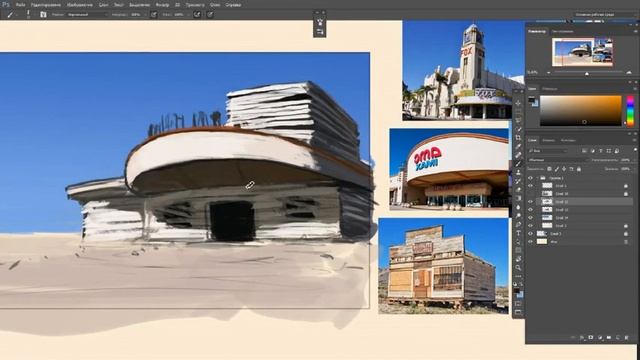The height and width of the screenshot is (360, 640).
Task: Open the Файл menu
Action: pos(20,5)
